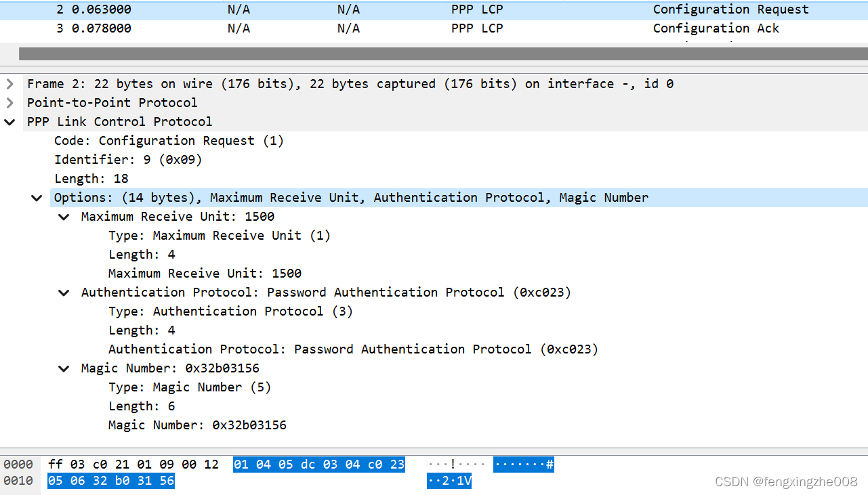Click time value 0.078000 in packet list

click(102, 28)
